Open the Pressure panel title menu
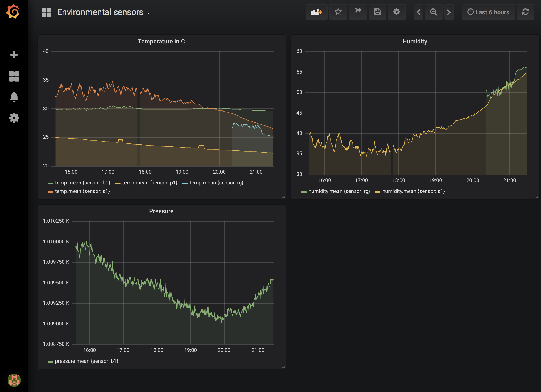Image resolution: width=541 pixels, height=392 pixels. (x=161, y=211)
